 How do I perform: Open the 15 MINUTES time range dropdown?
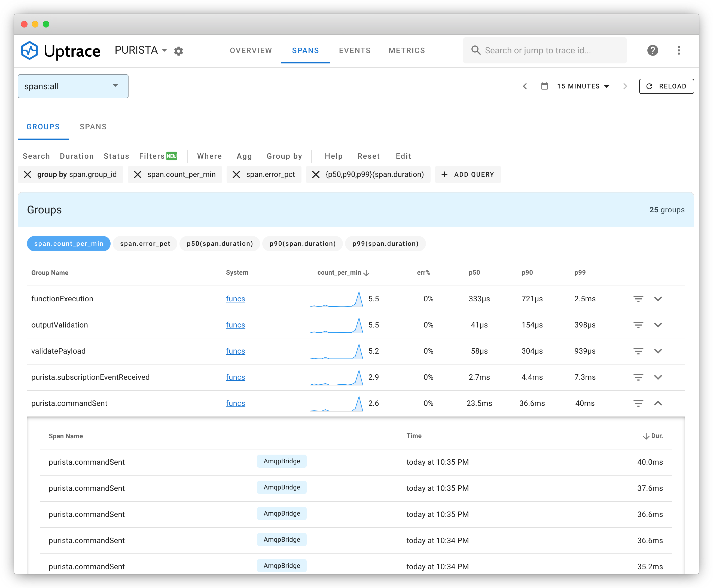(583, 86)
